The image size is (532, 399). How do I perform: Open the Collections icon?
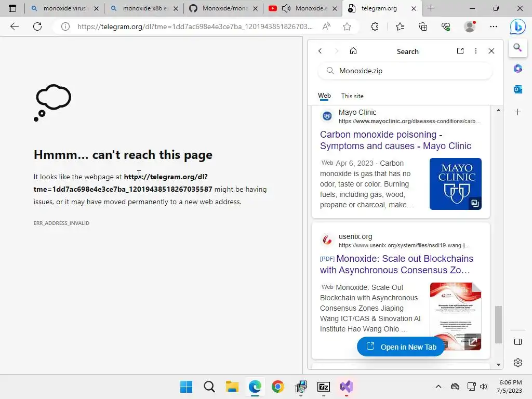click(423, 26)
